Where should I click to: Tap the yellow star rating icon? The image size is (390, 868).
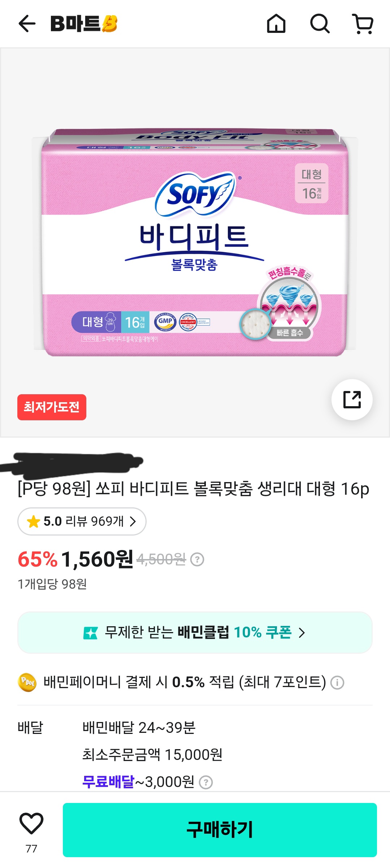click(x=33, y=521)
